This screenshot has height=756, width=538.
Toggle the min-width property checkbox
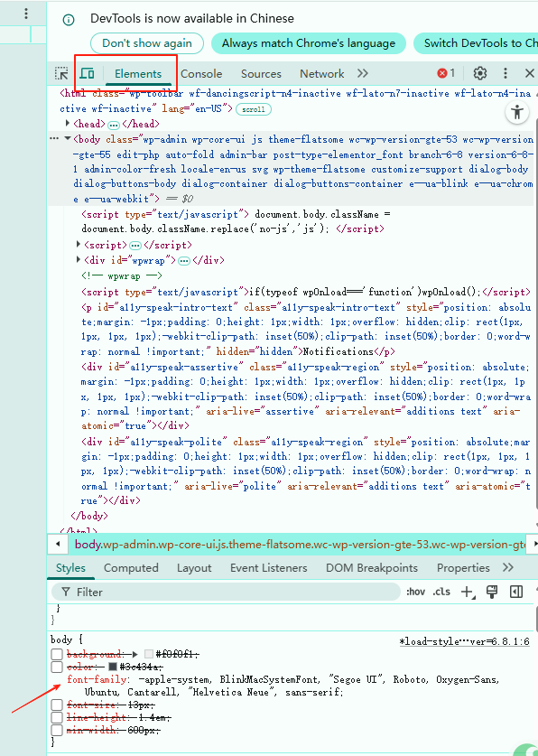click(x=57, y=730)
